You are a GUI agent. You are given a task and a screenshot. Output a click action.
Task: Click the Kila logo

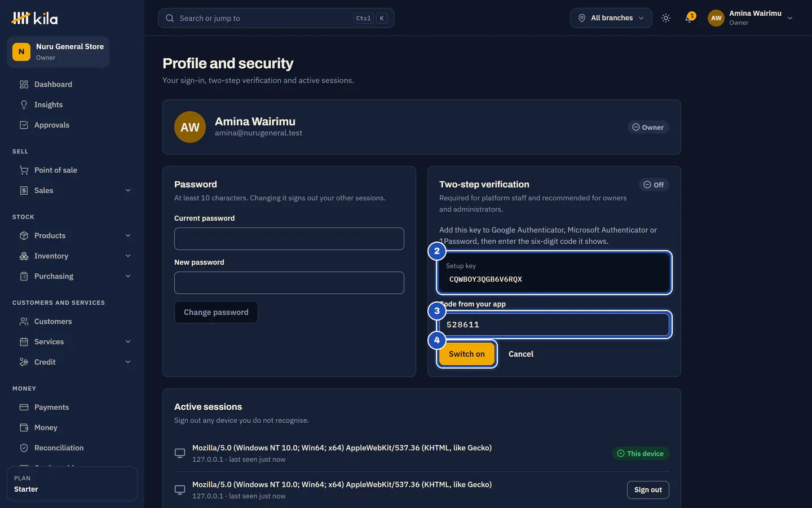pos(34,18)
